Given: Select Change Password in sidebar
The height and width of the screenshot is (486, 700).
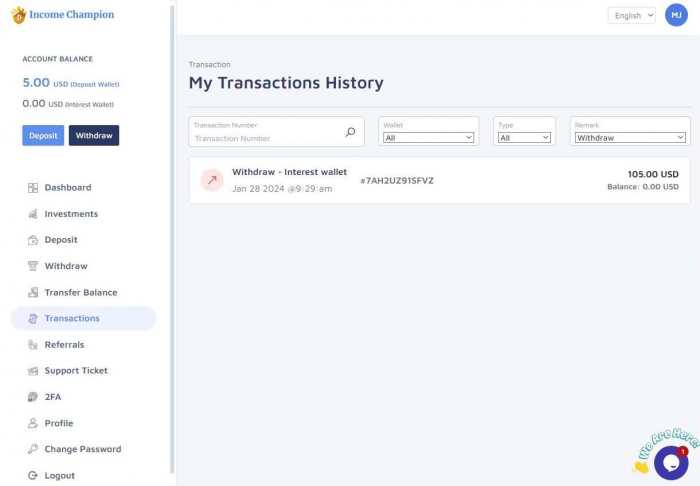Looking at the screenshot, I should [x=83, y=449].
